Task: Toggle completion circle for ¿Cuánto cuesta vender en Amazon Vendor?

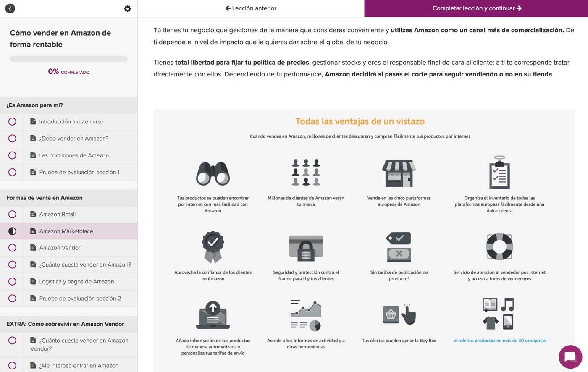Action: [x=12, y=341]
